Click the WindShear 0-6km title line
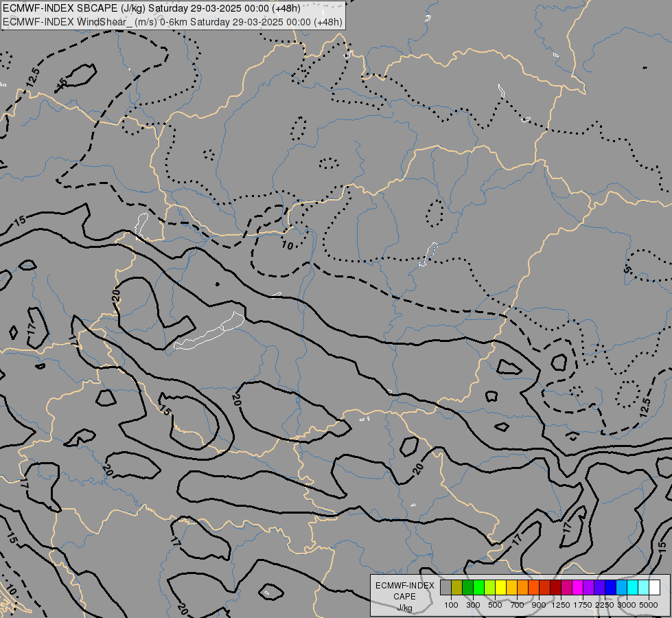The image size is (672, 618). tap(173, 21)
